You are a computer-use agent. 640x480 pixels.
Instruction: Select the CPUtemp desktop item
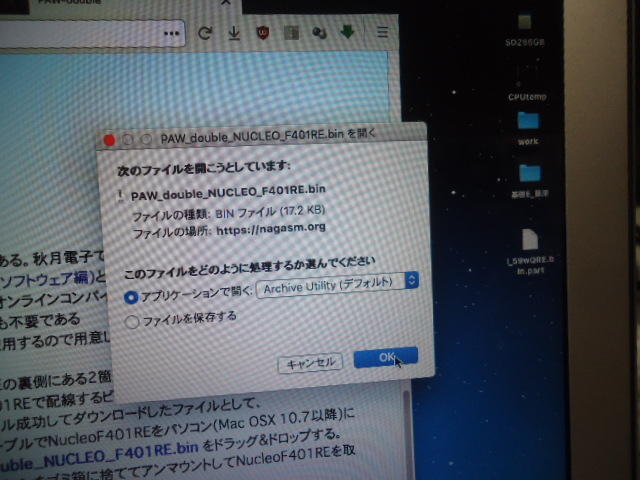pos(527,97)
